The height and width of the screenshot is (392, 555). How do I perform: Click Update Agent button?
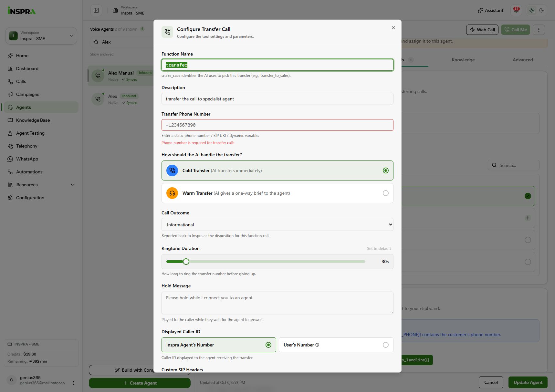[528, 382]
